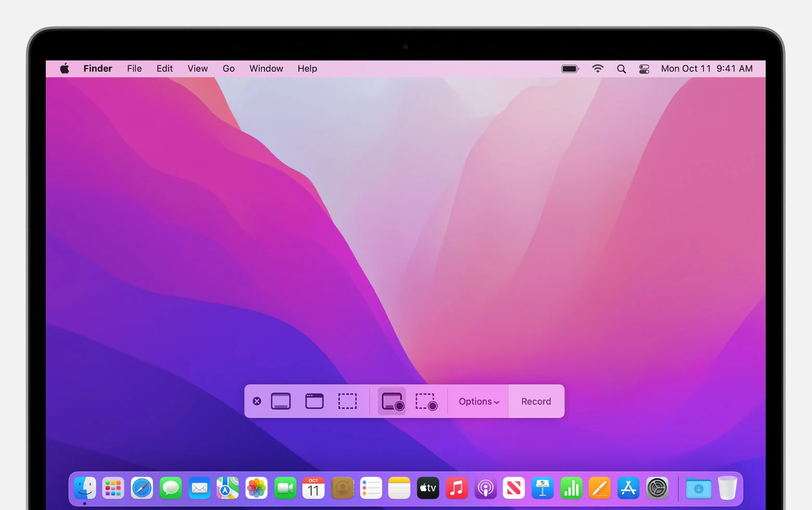
Task: Switch to Record Entire Screen mode
Action: (x=392, y=401)
